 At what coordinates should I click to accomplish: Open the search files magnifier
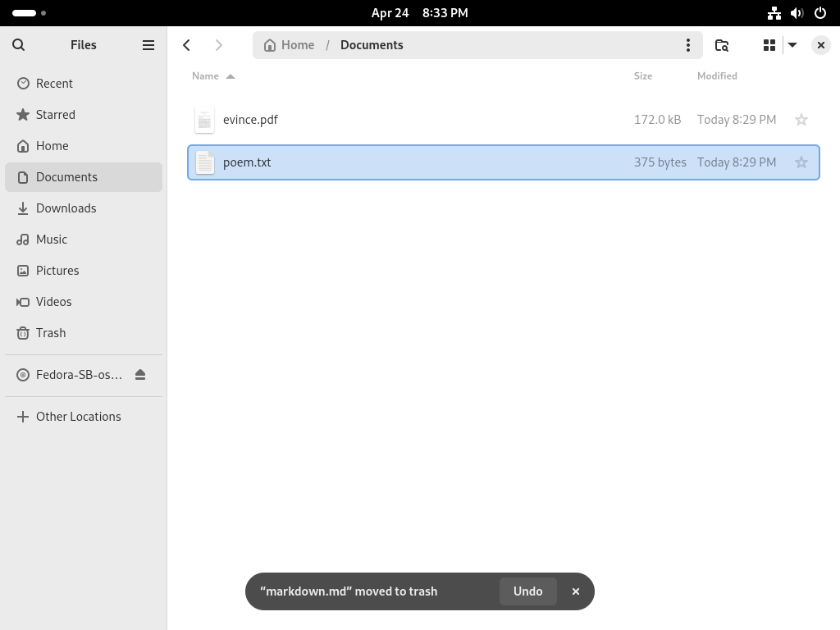19,45
